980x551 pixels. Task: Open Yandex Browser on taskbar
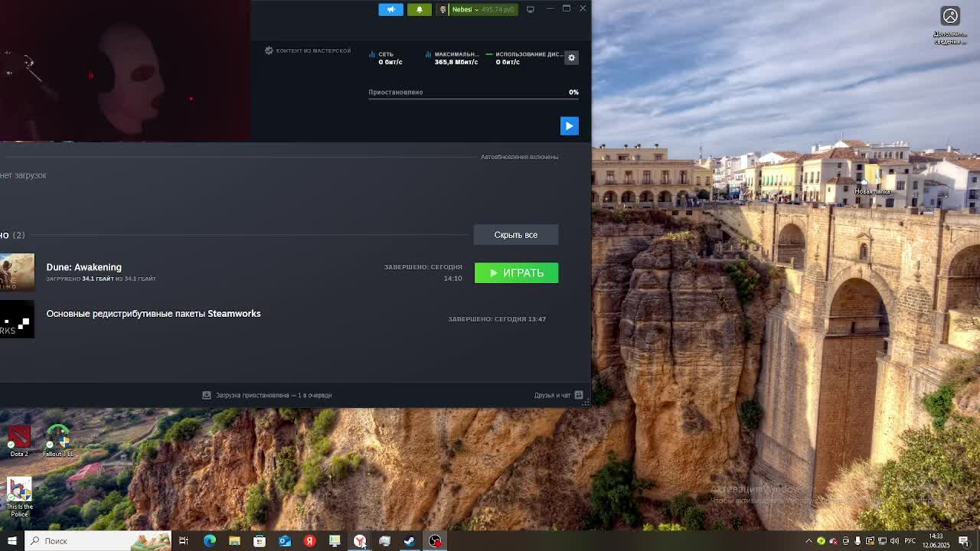(360, 541)
